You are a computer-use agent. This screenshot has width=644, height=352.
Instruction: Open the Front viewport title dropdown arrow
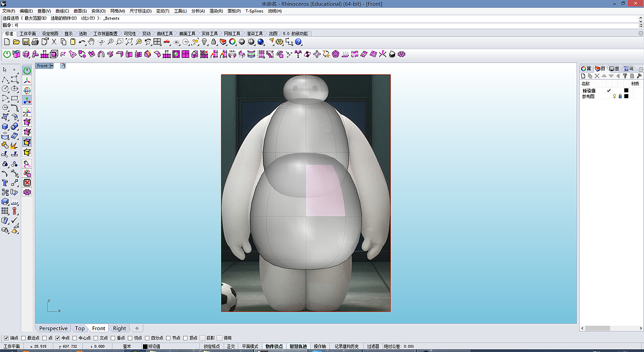[51, 66]
